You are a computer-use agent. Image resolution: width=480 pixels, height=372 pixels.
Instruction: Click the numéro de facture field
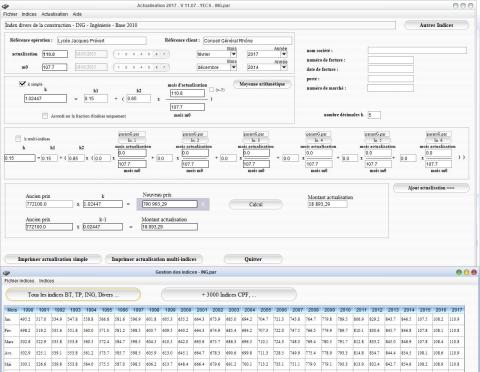coord(391,60)
